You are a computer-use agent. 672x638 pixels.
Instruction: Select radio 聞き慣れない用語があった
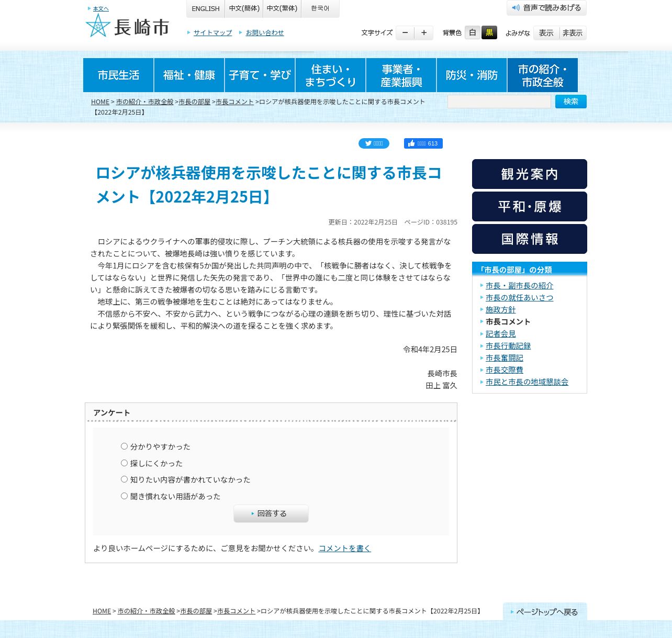[x=124, y=496]
